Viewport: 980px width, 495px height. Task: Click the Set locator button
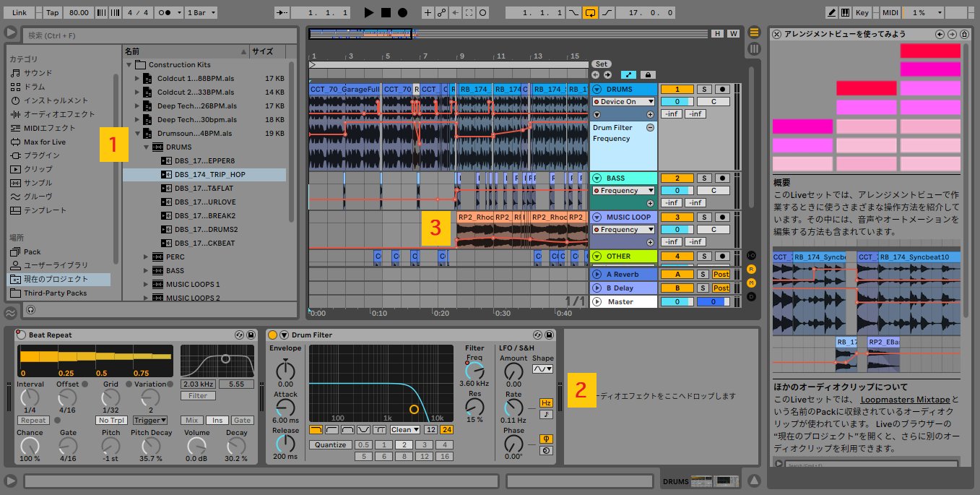[602, 64]
